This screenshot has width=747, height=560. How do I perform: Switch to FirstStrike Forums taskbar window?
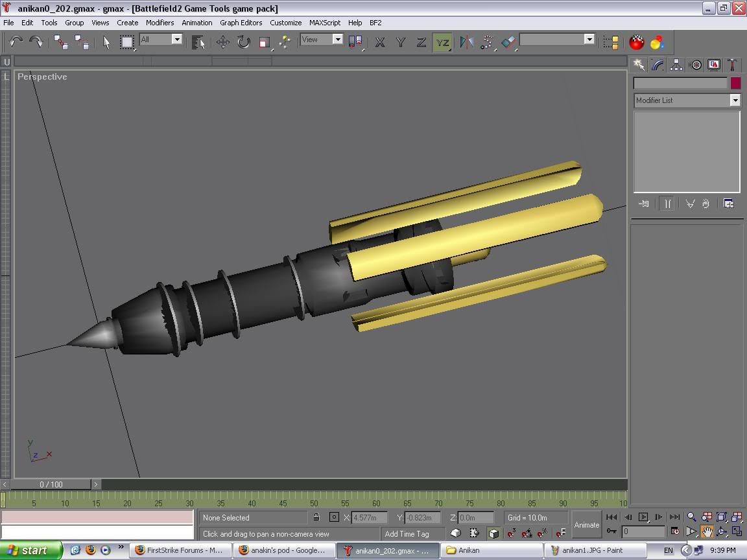180,550
